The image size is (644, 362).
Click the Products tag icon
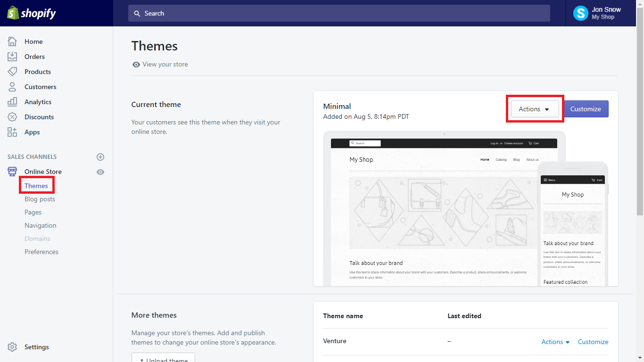pyautogui.click(x=12, y=72)
